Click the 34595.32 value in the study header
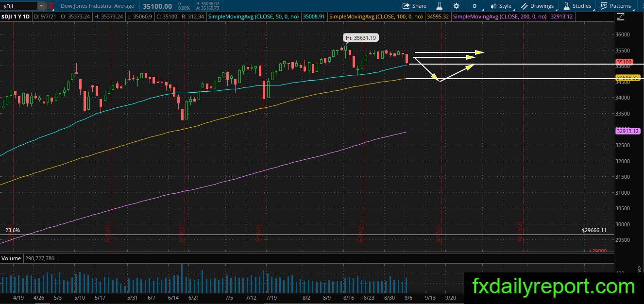The height and width of the screenshot is (304, 644). (x=437, y=17)
